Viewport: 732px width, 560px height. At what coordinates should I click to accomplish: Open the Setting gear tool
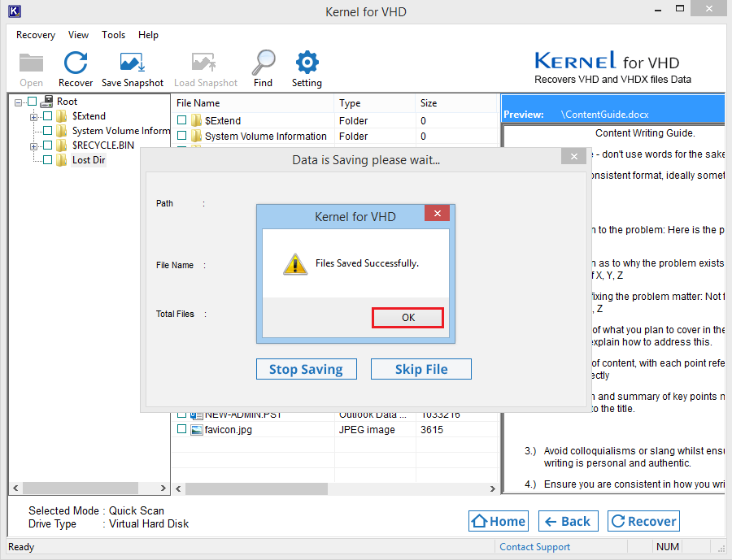point(307,63)
